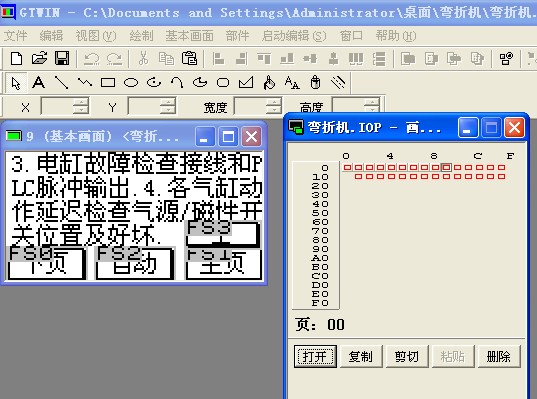Viewport: 537px width, 399px height.
Task: Click the paste clipboard icon
Action: tap(189, 58)
